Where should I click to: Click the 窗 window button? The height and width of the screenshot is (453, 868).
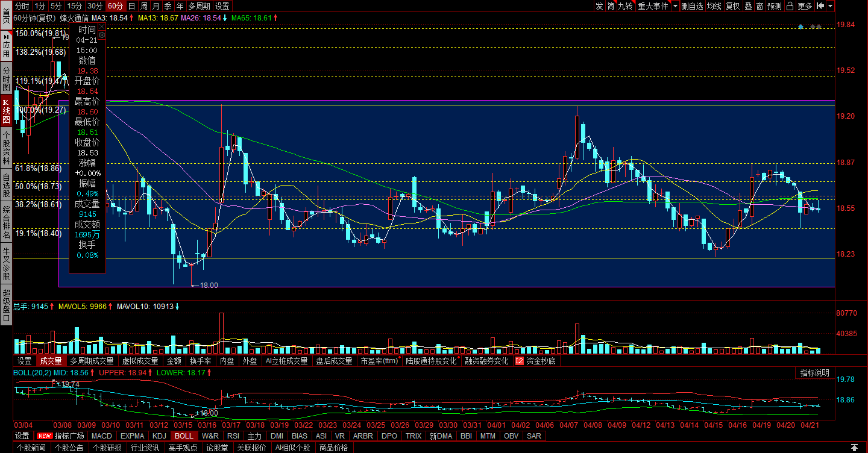point(759,6)
